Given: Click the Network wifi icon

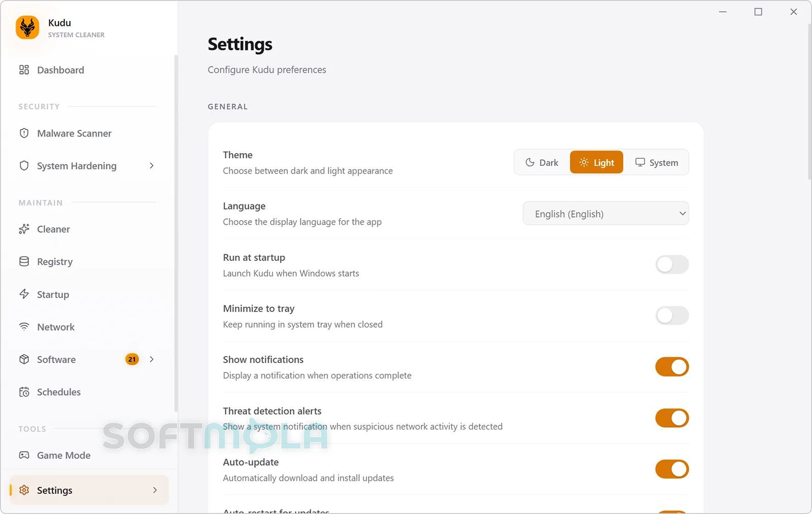Looking at the screenshot, I should point(24,327).
